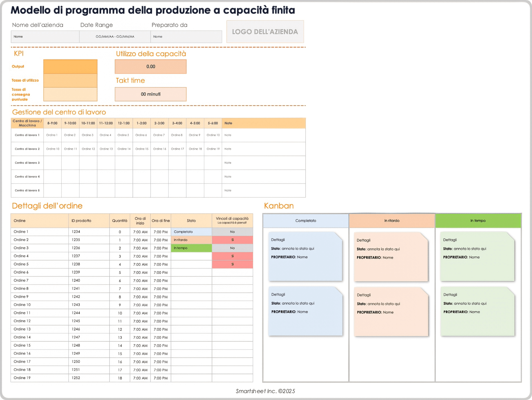Click the Tasso di utilizzo KPI cell
The image size is (532, 400).
70,80
